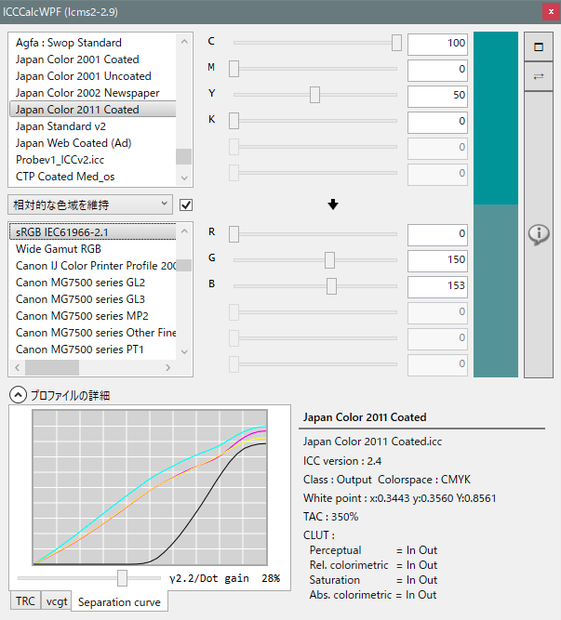Select the Separation curve tab
561x620 pixels.
[119, 602]
